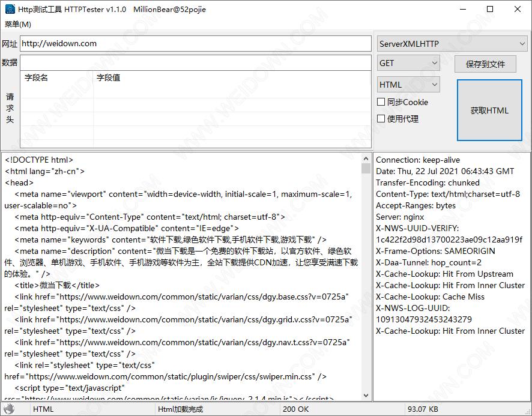Click the HTML pane scroll up arrow
This screenshot has width=532, height=416.
(366, 158)
